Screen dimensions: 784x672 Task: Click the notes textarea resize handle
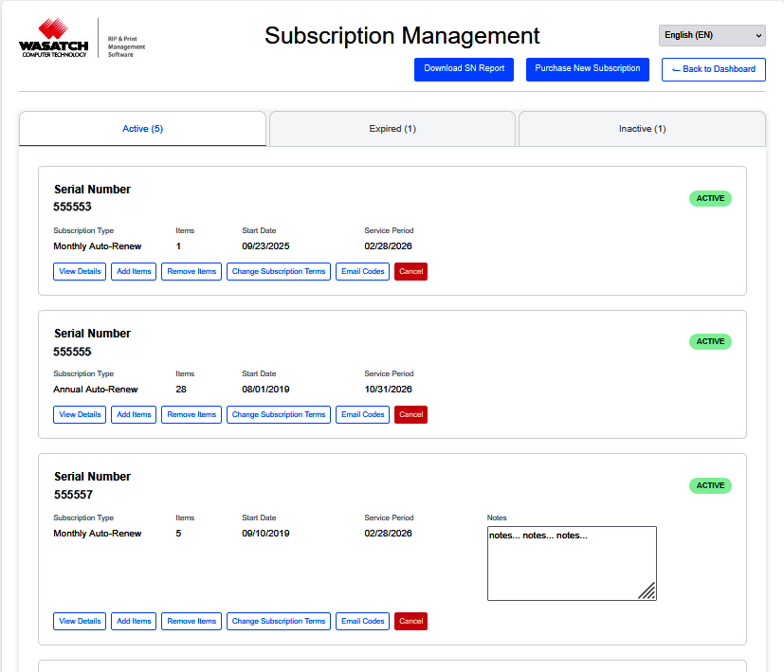(x=647, y=591)
